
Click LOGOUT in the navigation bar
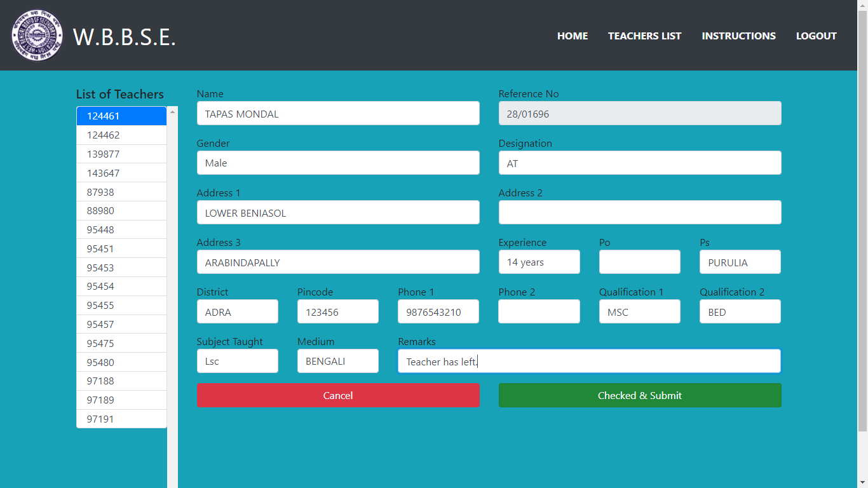(x=816, y=36)
